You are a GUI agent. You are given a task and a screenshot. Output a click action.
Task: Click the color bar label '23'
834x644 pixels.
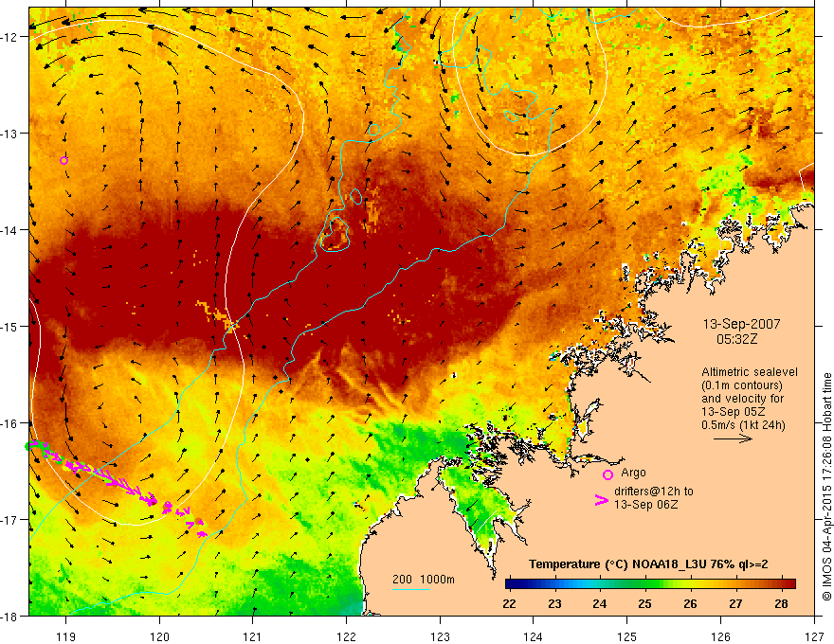(554, 604)
